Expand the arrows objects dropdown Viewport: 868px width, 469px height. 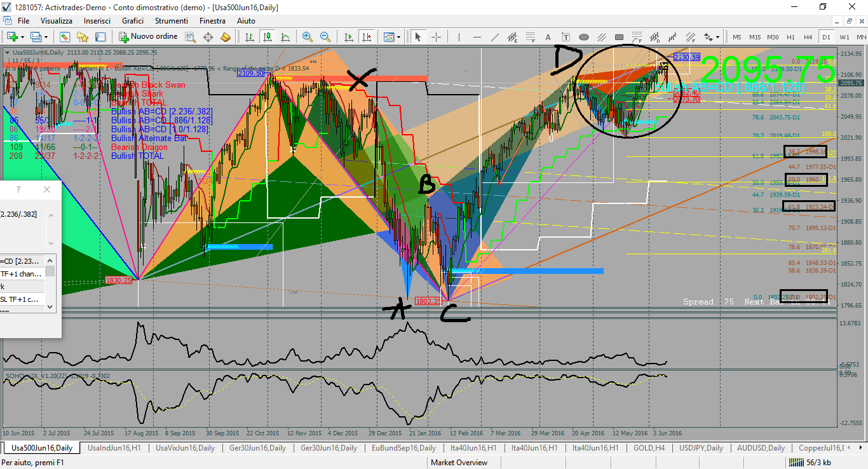717,37
